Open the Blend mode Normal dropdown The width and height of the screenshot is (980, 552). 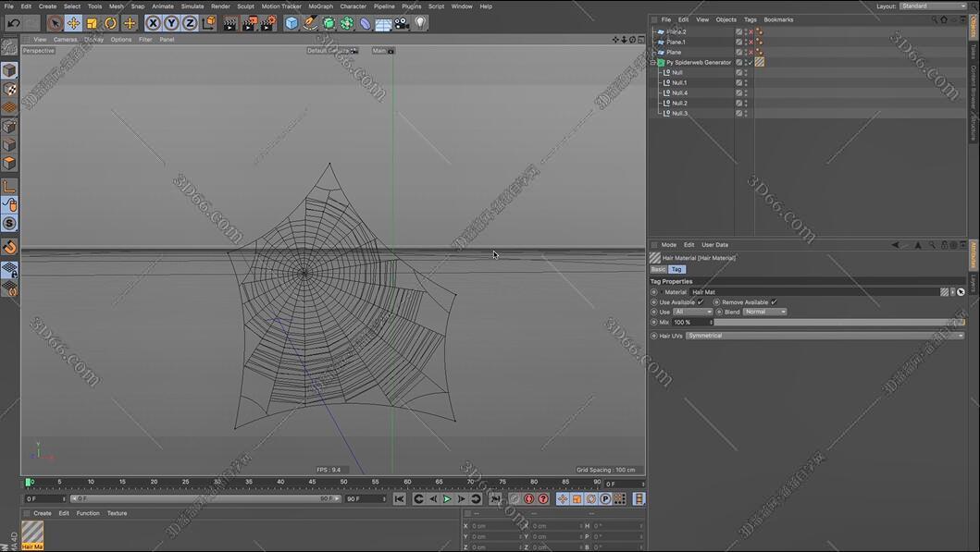[x=764, y=312]
